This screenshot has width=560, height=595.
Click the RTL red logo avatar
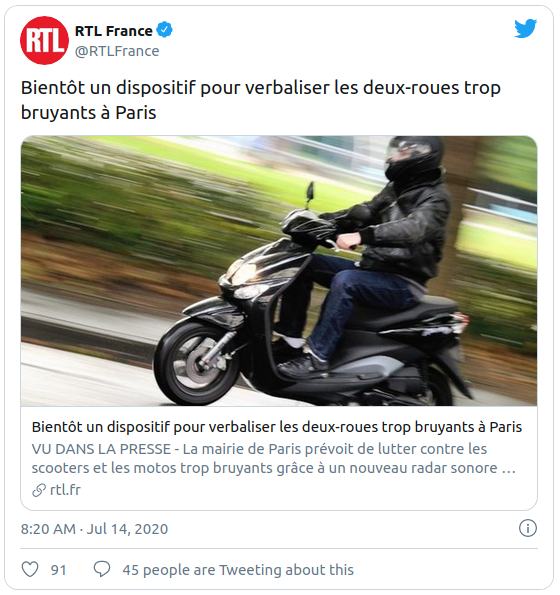[44, 40]
